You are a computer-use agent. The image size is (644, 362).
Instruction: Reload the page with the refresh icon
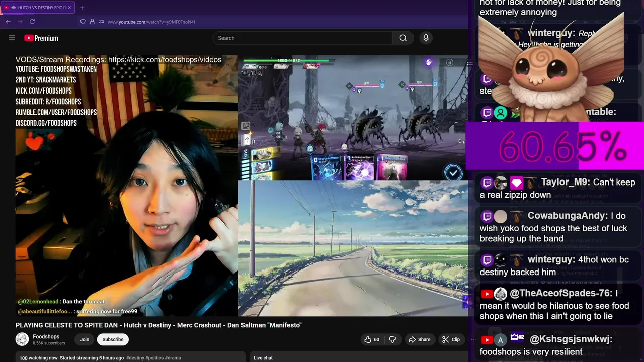[32, 22]
